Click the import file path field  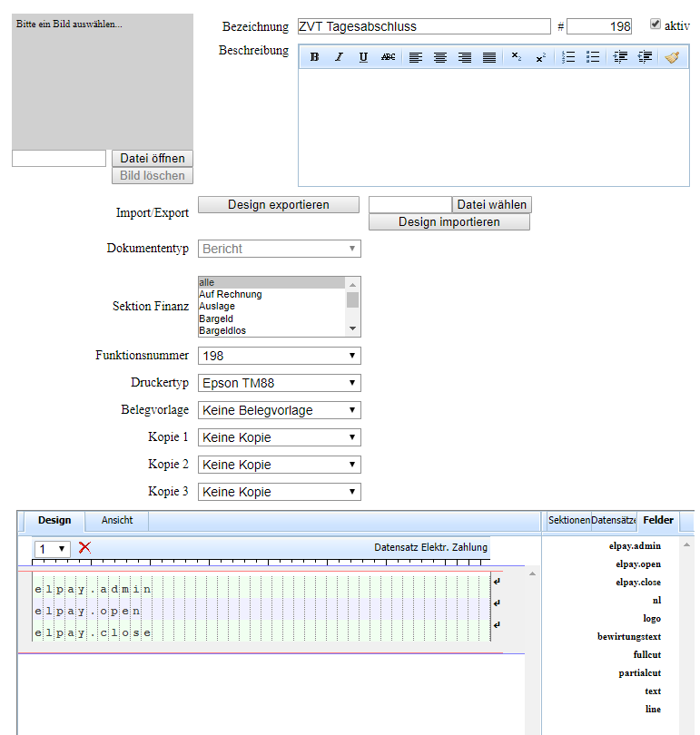[410, 205]
